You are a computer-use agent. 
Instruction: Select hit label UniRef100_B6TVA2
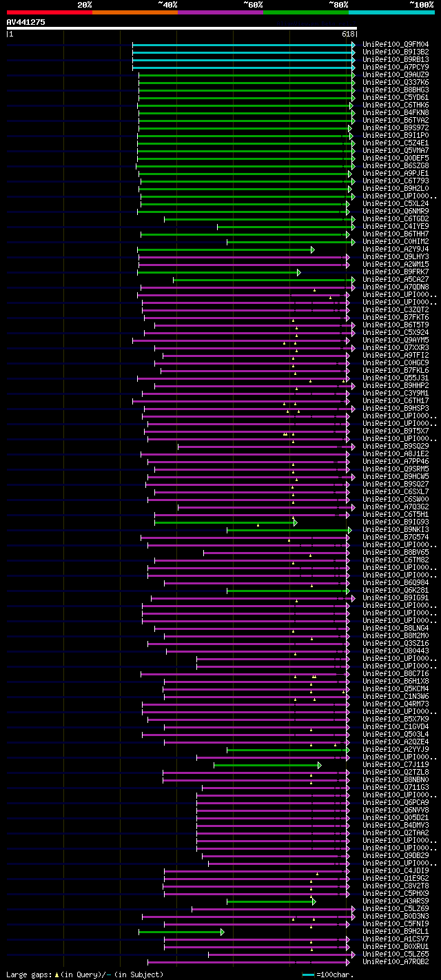pyautogui.click(x=396, y=120)
